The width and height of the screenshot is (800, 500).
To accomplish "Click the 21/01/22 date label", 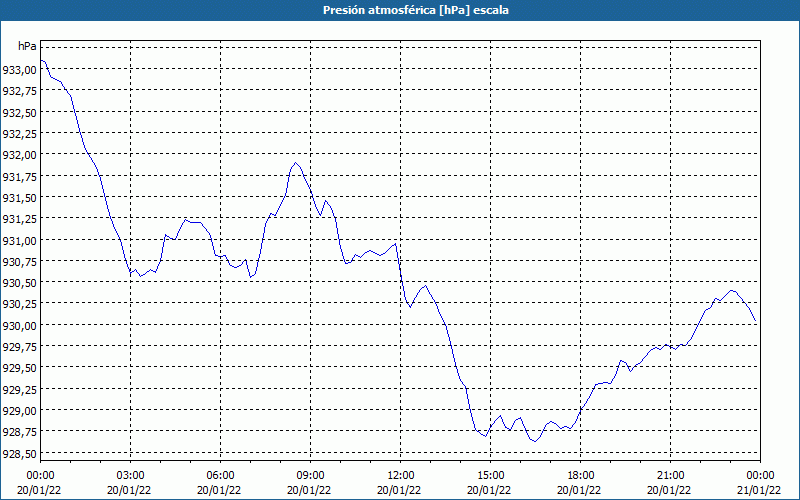I will [760, 490].
